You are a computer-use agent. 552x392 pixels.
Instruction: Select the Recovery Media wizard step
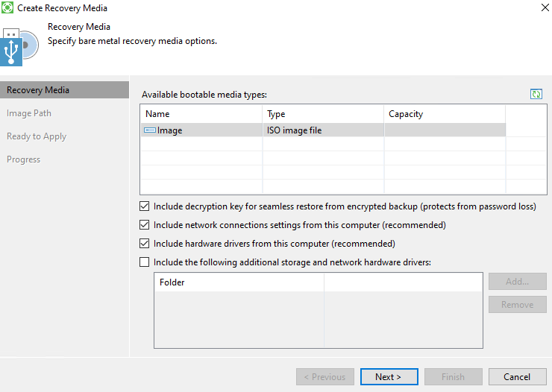coord(38,90)
